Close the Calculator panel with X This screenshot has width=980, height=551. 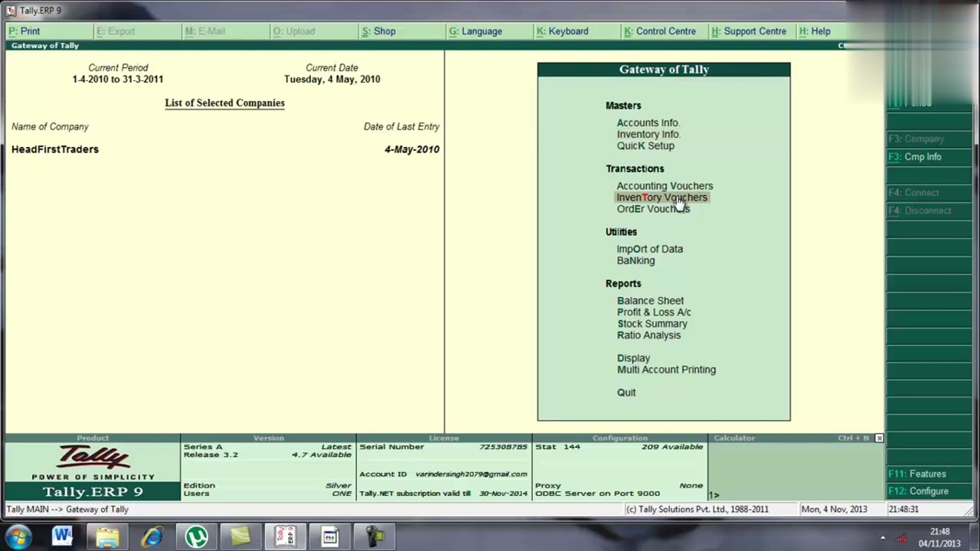point(879,439)
